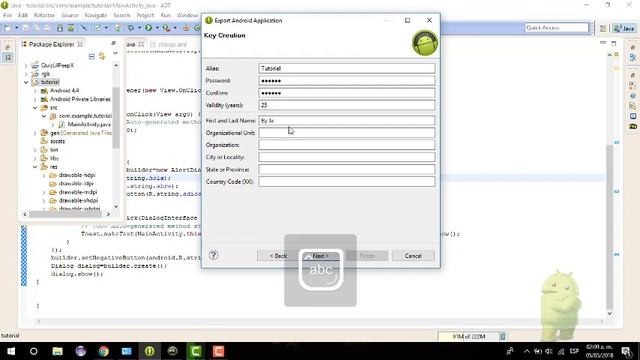This screenshot has height=360, width=640.
Task: Click the Save toolbar icon
Action: (26, 28)
